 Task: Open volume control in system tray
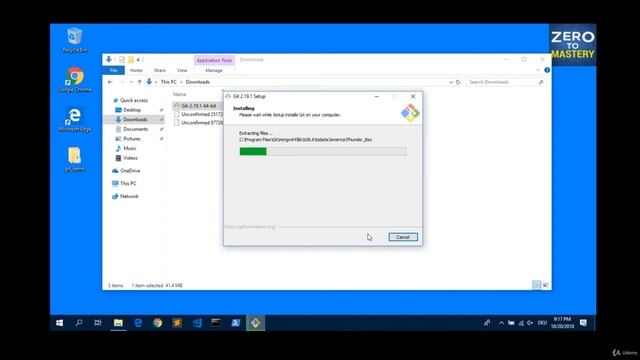530,323
